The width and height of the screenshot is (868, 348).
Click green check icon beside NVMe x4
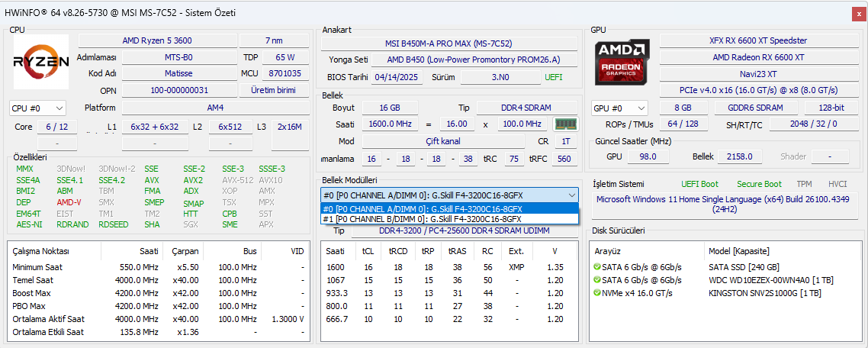click(x=596, y=293)
